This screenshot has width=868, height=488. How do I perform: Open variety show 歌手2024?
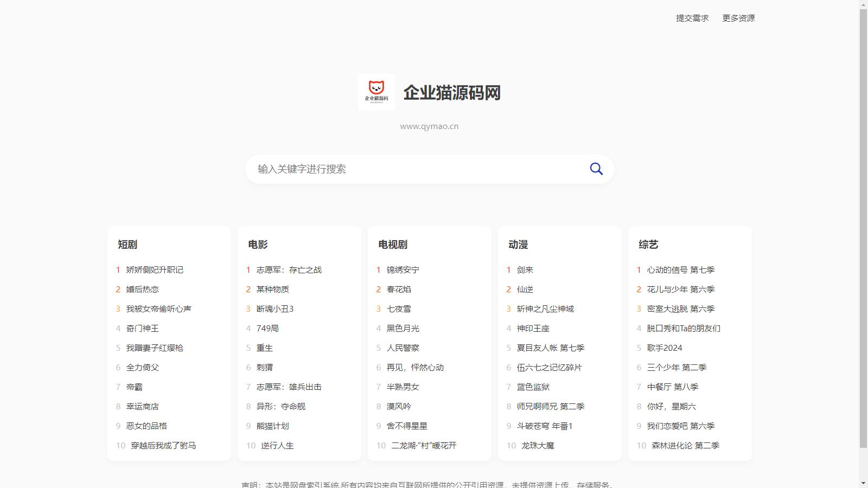(665, 348)
